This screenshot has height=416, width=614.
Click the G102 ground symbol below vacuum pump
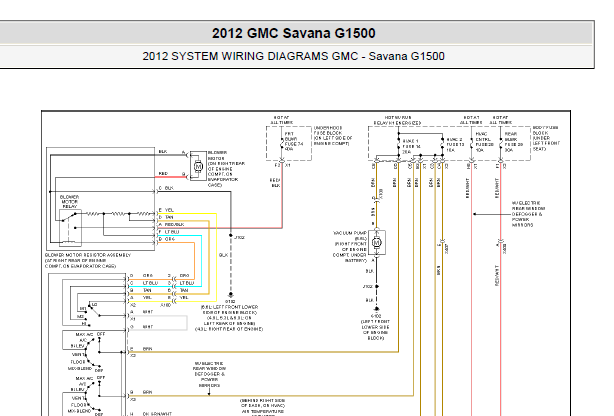[x=377, y=309]
